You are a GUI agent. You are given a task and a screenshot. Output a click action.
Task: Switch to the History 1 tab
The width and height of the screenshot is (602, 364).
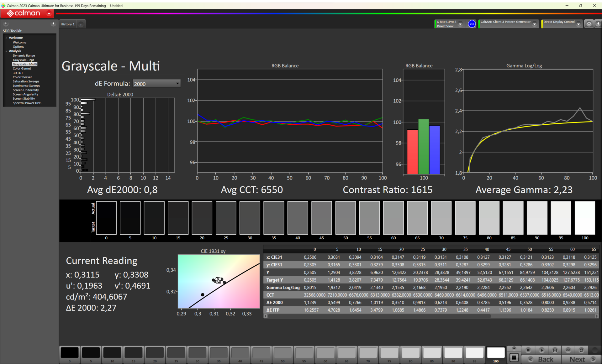pyautogui.click(x=67, y=24)
